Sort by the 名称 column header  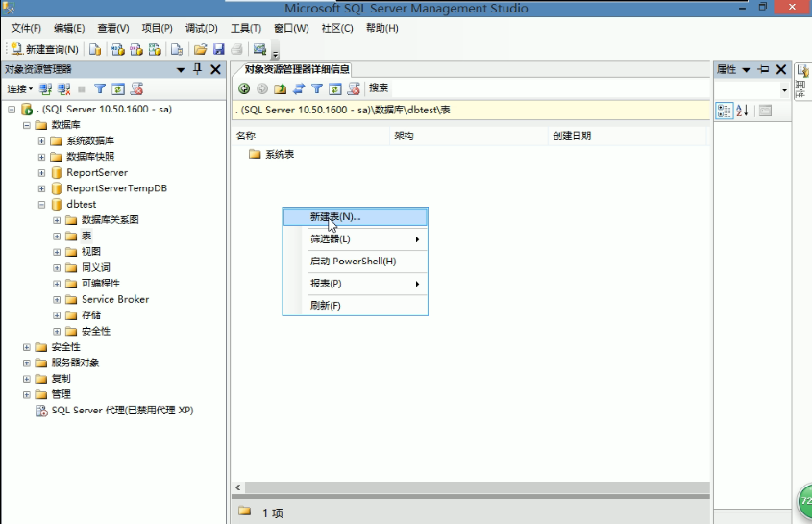click(x=310, y=136)
